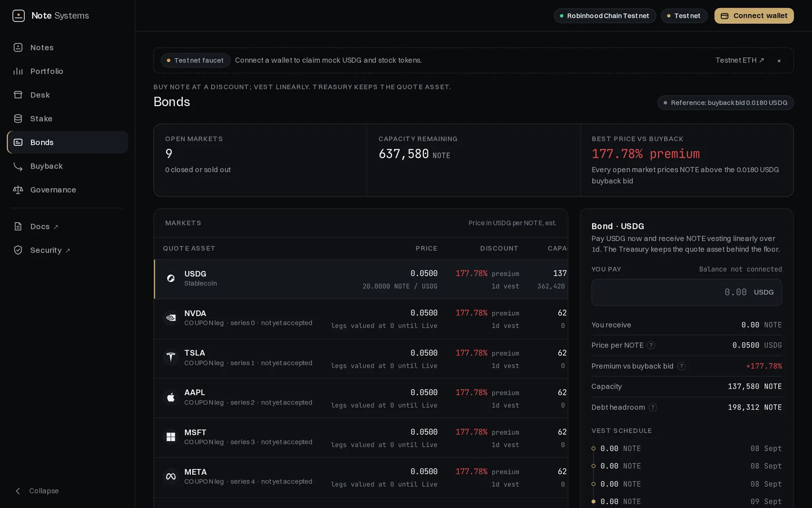Image resolution: width=812 pixels, height=508 pixels.
Task: Click the Desk menu label
Action: click(40, 95)
